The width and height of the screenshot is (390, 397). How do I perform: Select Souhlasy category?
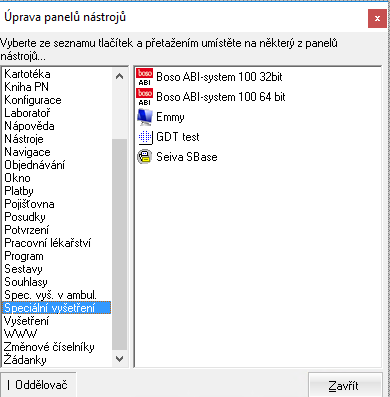(x=26, y=282)
